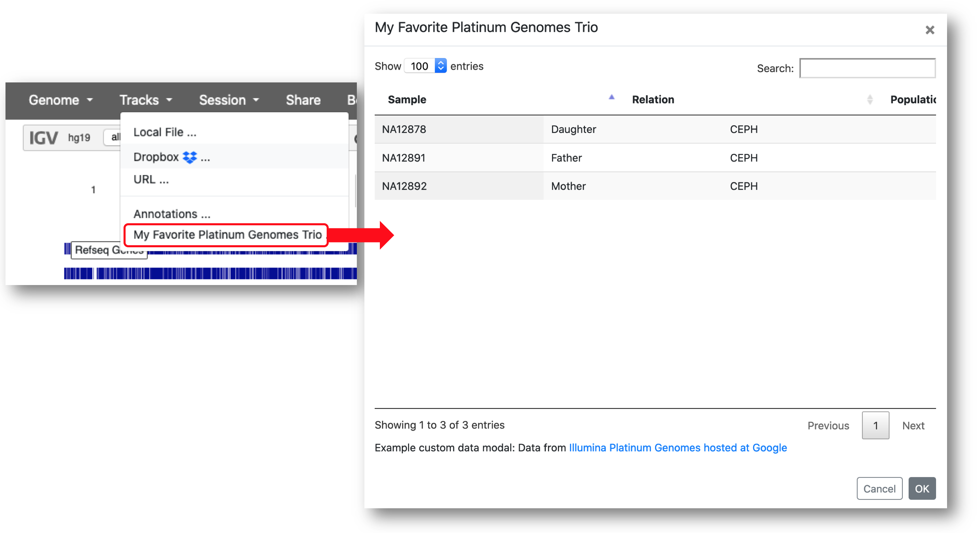Screen dimensions: 980x533
Task: Choose the URL menu entry
Action: (151, 179)
